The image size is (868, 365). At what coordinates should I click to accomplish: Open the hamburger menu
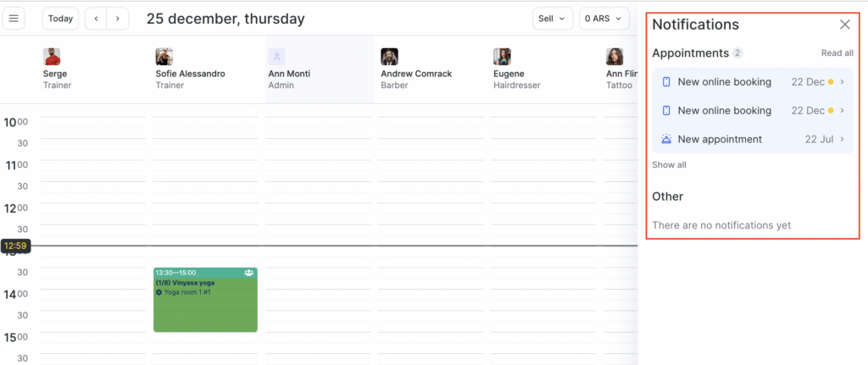click(x=14, y=19)
